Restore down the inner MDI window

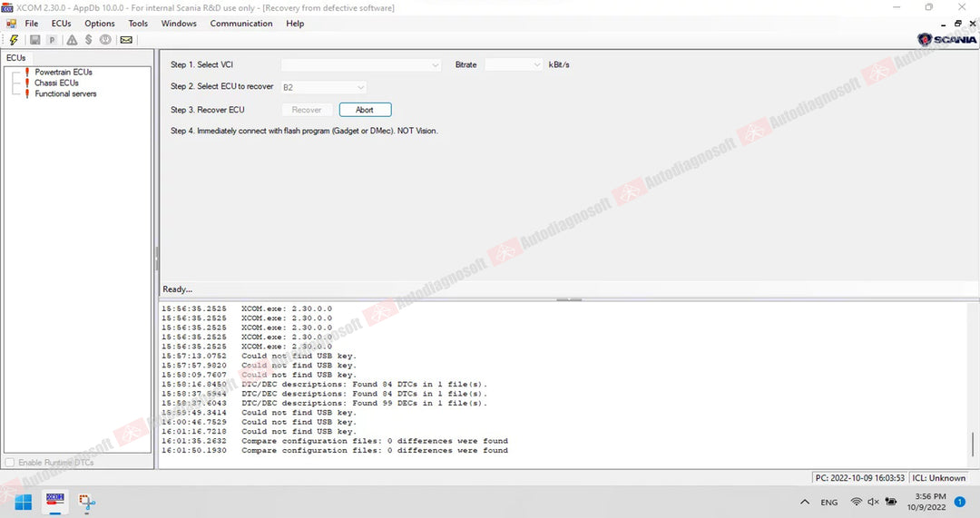[x=958, y=24]
